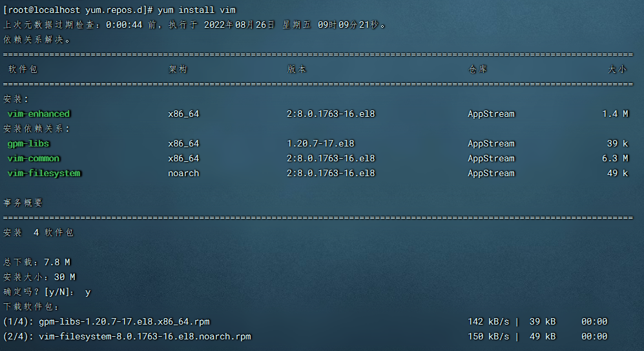Click the 安装大小 30 M line
644x351 pixels.
click(x=39, y=277)
